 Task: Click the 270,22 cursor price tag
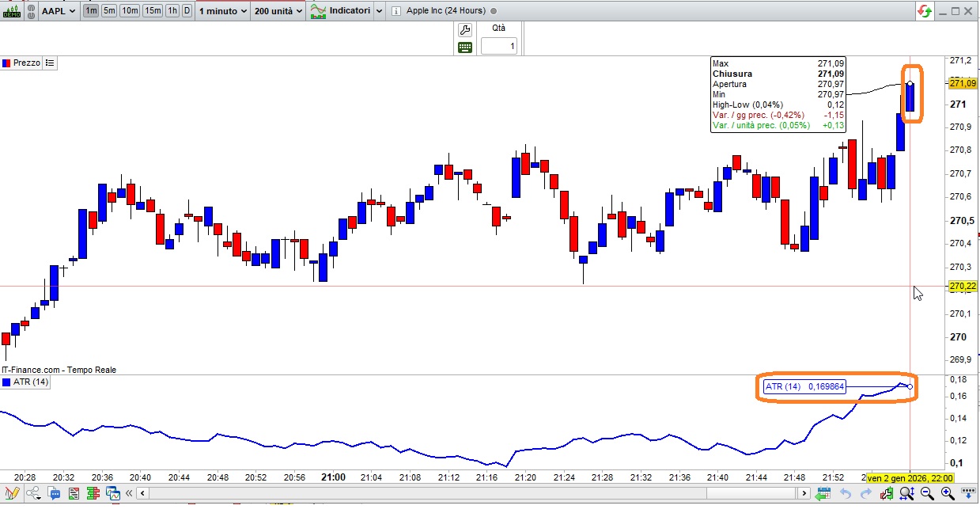point(963,286)
